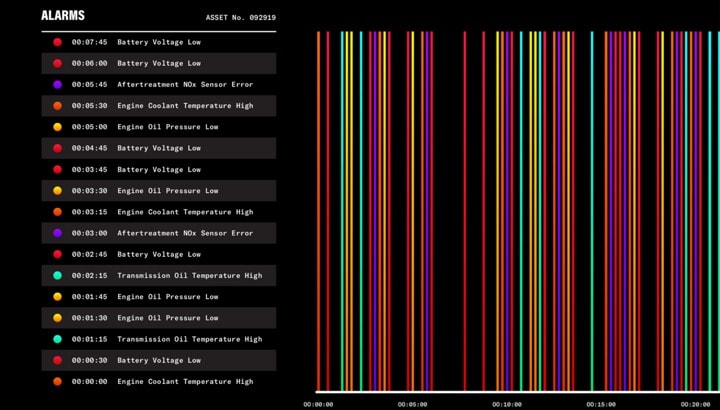720x410 pixels.
Task: Click the orange dot beside 00:00:00 alarm
Action: 57,381
